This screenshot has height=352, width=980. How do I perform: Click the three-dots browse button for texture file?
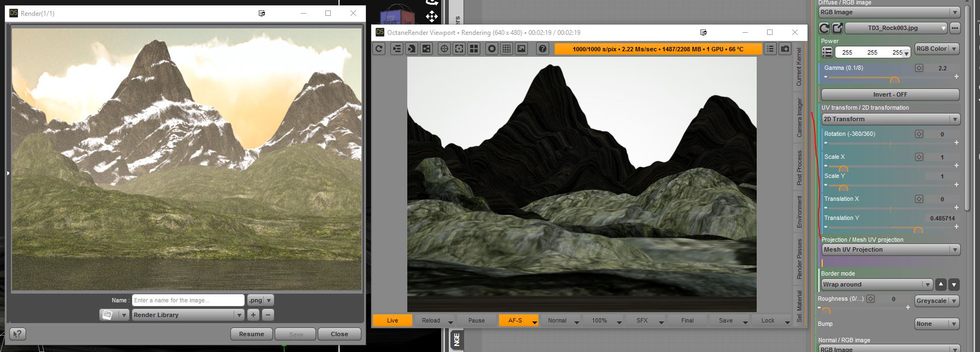click(x=954, y=28)
